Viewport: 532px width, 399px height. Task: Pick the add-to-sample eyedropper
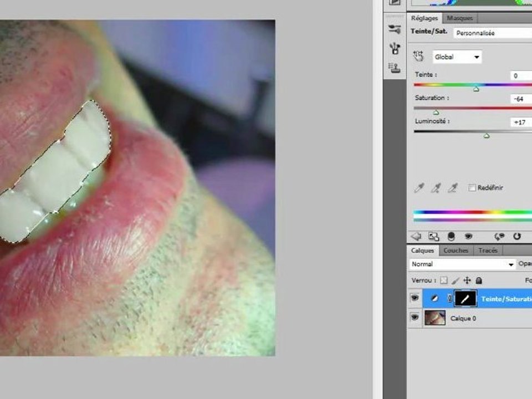click(436, 188)
